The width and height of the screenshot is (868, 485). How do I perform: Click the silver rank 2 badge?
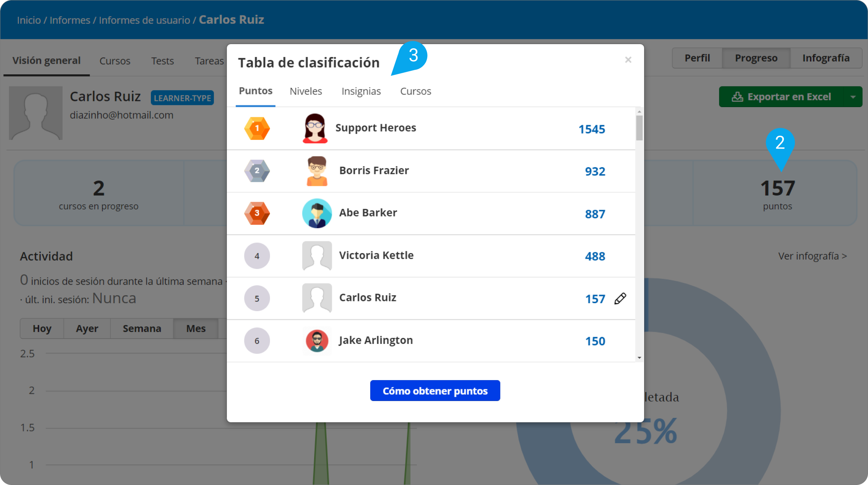tap(257, 171)
